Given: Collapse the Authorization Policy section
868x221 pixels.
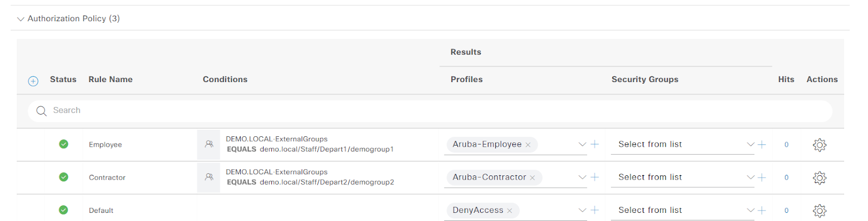Looking at the screenshot, I should (21, 19).
